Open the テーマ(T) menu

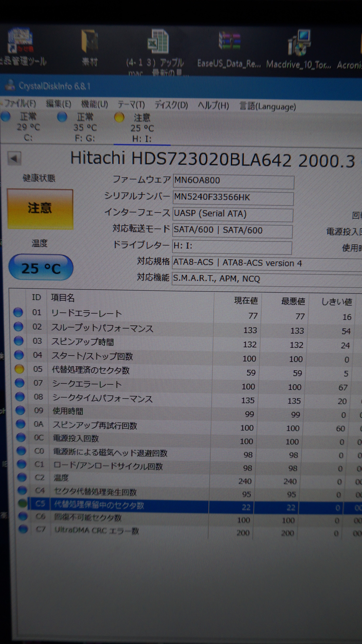click(131, 105)
